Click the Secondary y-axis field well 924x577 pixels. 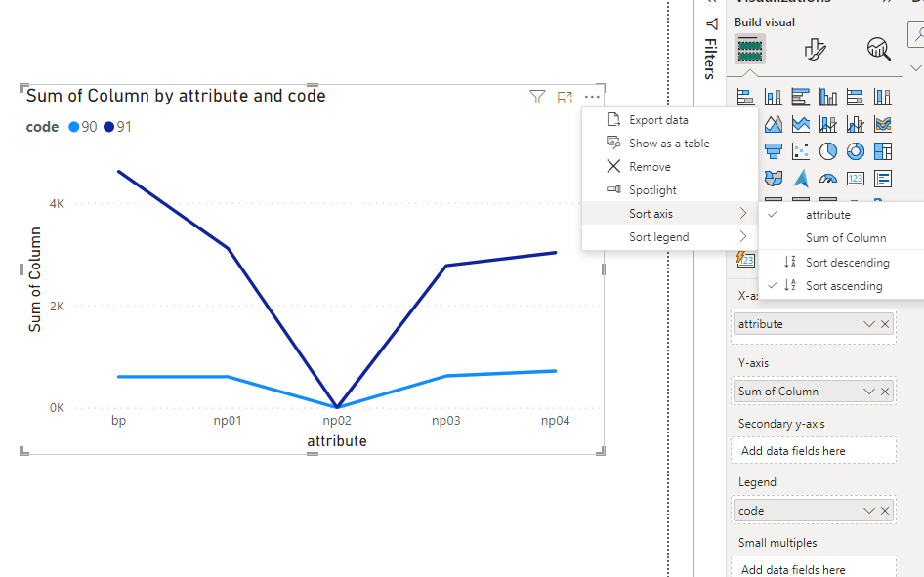(x=814, y=450)
